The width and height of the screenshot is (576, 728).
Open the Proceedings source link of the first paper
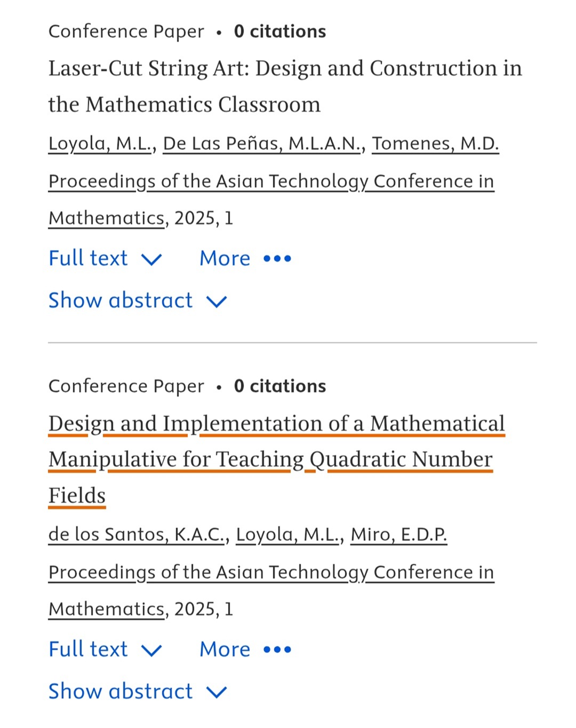(271, 181)
